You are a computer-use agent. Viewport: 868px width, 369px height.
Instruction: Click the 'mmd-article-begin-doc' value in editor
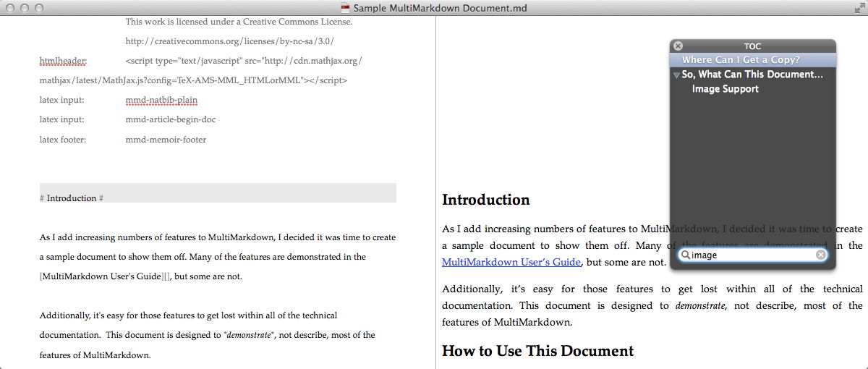(171, 119)
